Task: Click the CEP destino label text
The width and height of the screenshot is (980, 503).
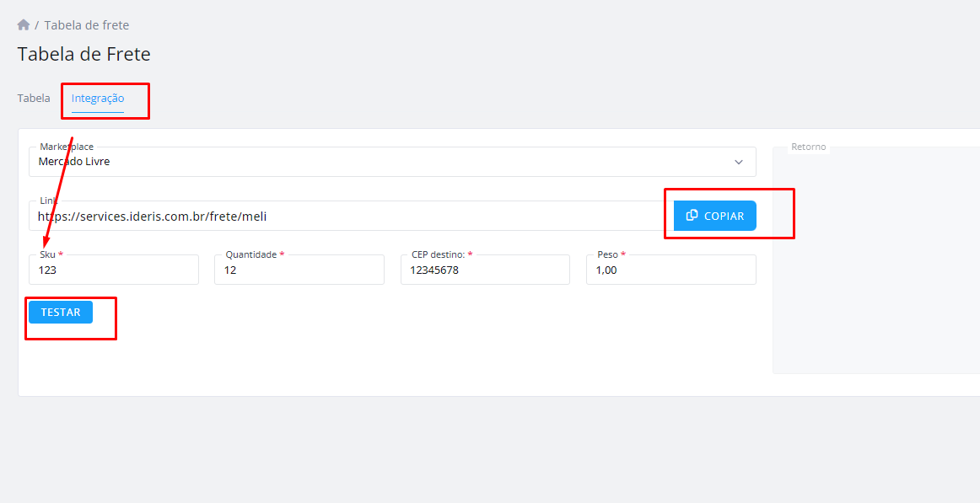Action: 438,254
